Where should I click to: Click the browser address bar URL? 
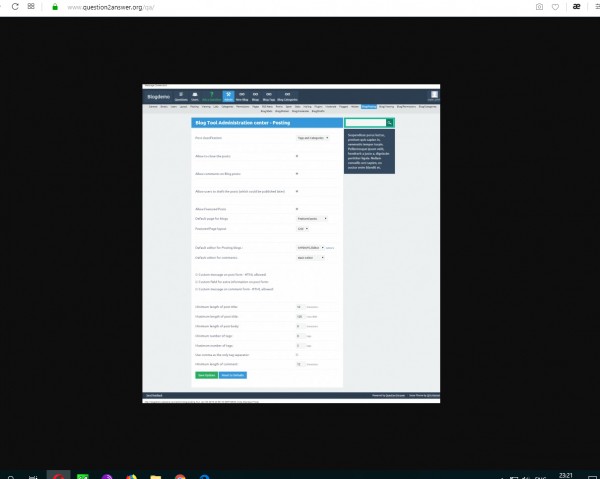tap(110, 7)
